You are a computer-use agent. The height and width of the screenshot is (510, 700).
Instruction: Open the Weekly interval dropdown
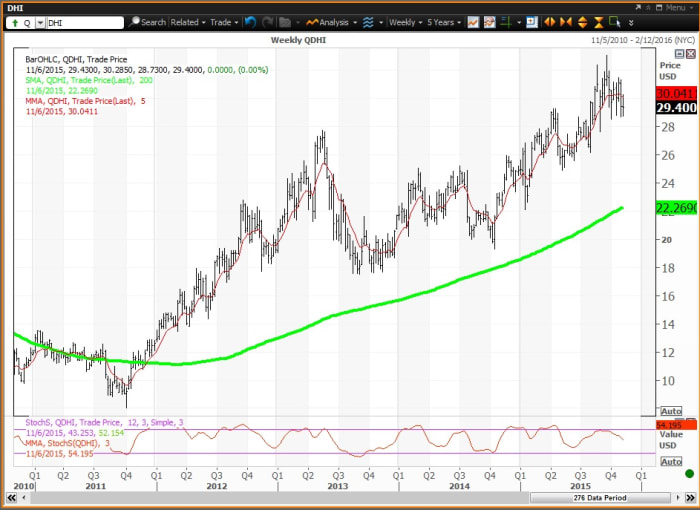click(x=404, y=22)
